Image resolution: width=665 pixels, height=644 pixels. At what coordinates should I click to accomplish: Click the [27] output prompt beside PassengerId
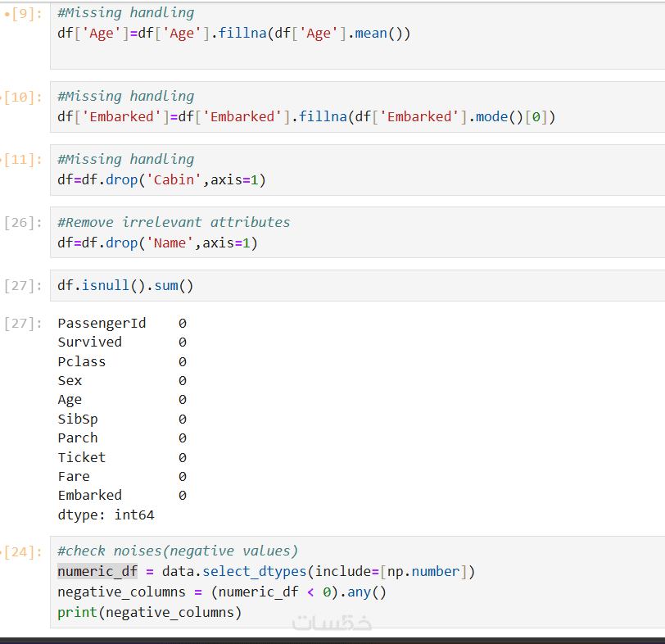click(22, 324)
